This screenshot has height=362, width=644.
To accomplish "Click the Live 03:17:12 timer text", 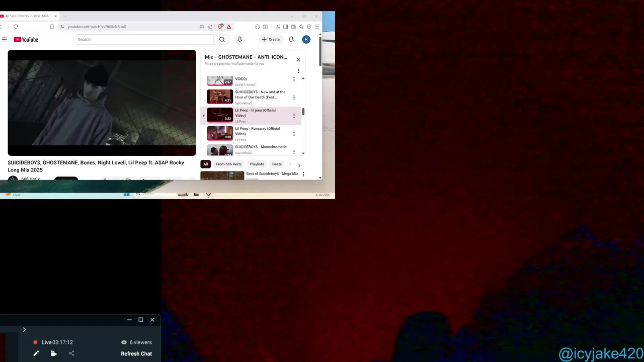I will [57, 342].
